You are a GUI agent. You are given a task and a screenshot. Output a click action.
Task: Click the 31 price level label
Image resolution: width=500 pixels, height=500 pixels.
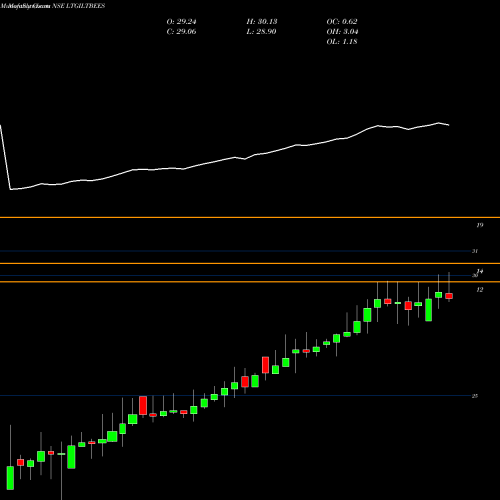pos(475,251)
